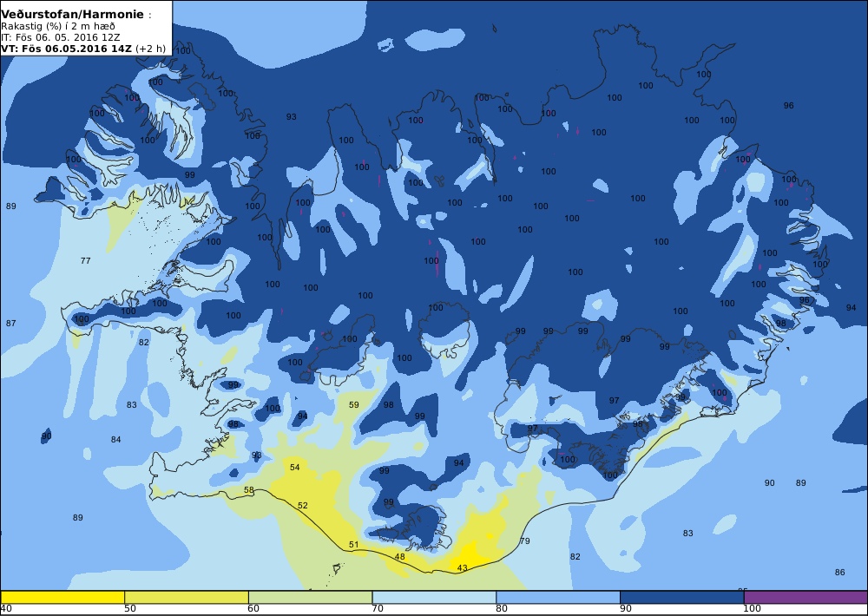
Task: Pick the dark blue 90–100 legend band
Action: (x=682, y=597)
